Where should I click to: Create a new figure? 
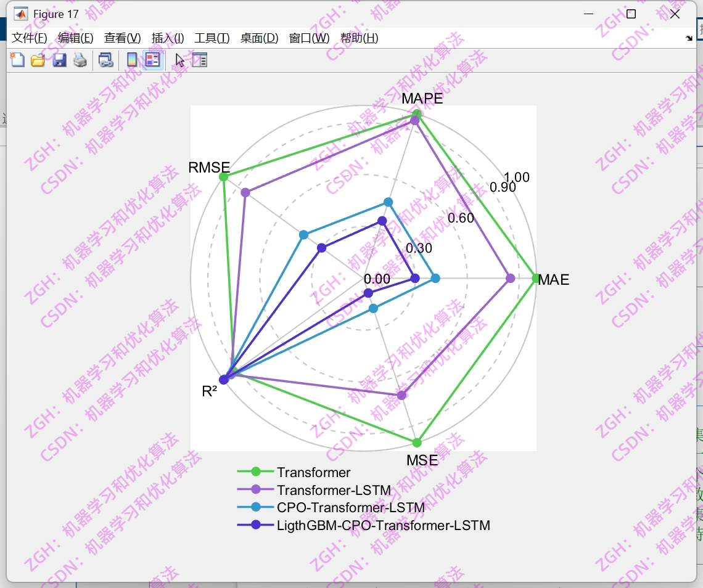click(17, 60)
